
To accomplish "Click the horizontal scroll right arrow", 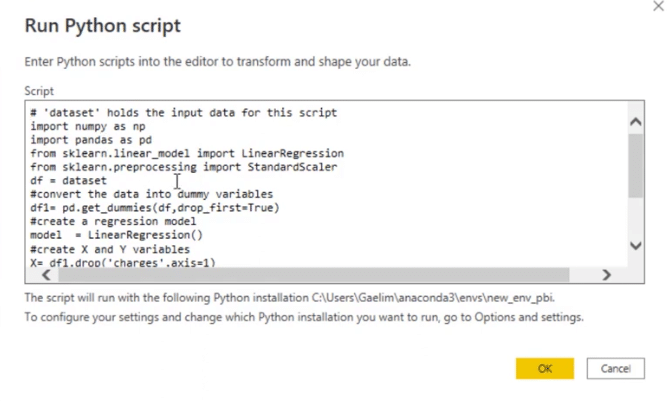I will [606, 275].
